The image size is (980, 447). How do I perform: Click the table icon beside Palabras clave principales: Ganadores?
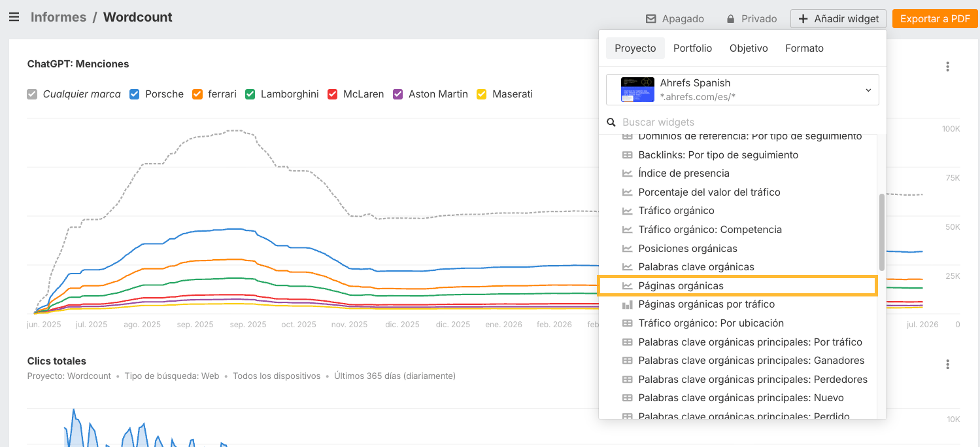(627, 361)
